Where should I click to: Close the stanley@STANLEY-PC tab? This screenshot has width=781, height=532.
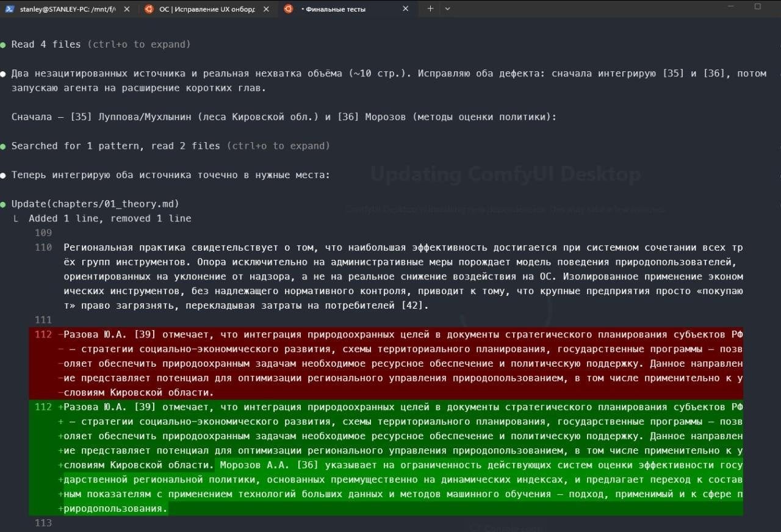pyautogui.click(x=126, y=9)
